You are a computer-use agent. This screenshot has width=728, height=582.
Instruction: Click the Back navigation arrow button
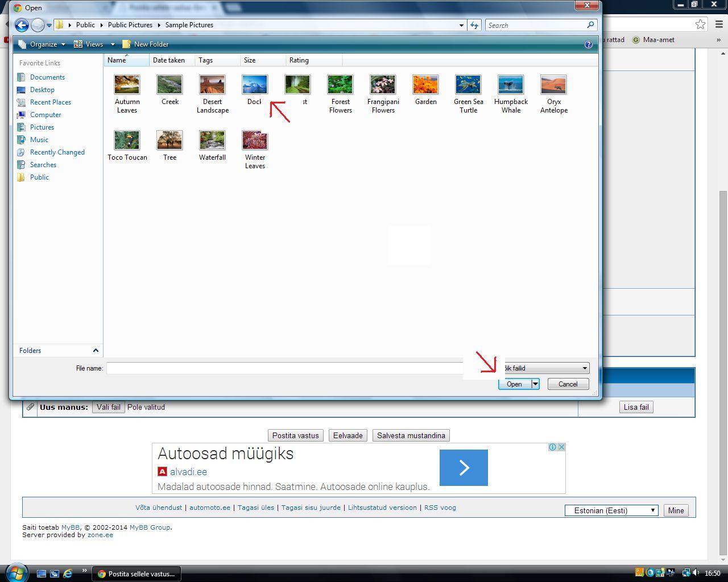coord(22,25)
